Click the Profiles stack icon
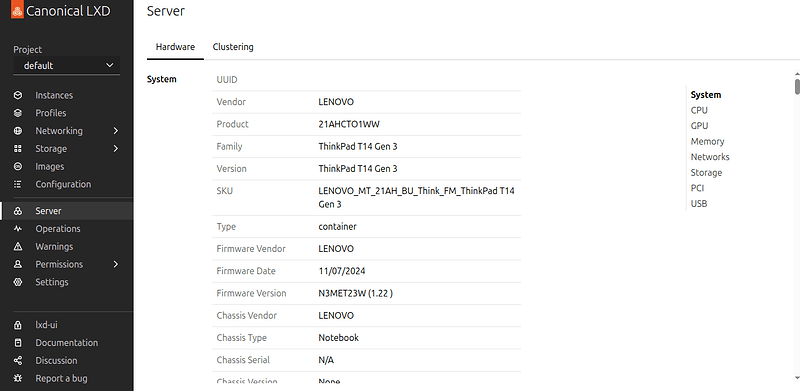Viewport: 800px width, 391px height. pyautogui.click(x=18, y=113)
